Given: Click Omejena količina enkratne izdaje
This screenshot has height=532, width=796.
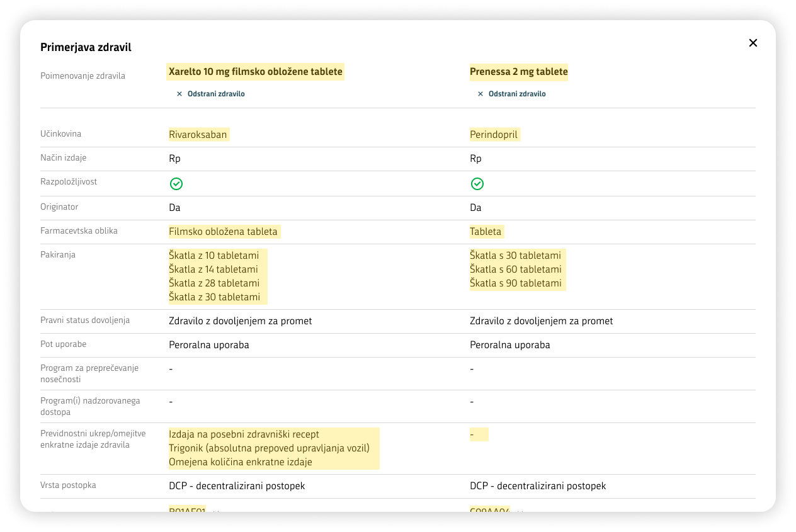Looking at the screenshot, I should tap(241, 462).
